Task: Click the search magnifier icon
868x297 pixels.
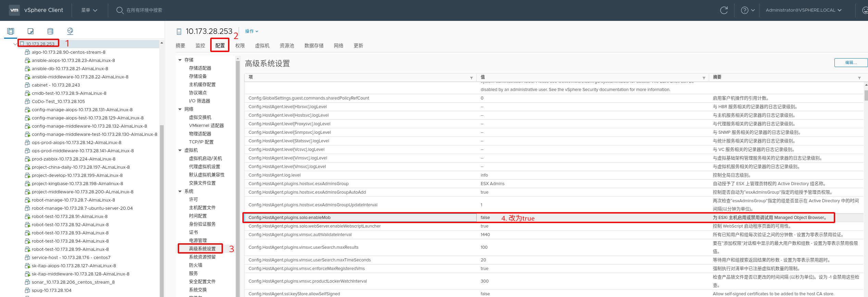Action: pos(119,10)
